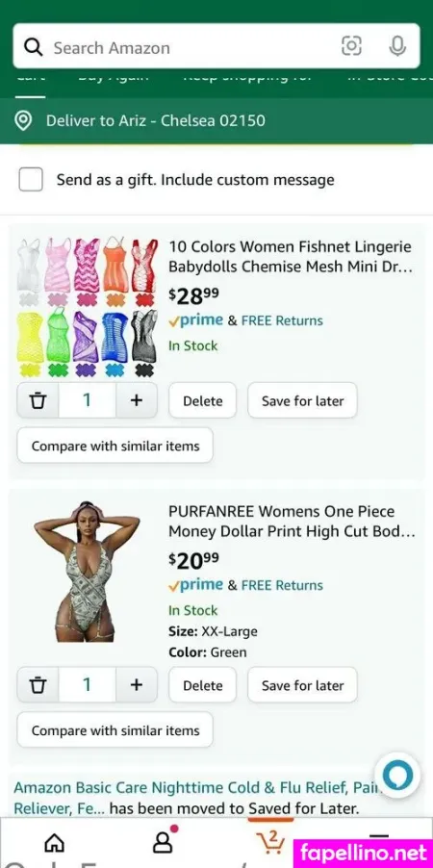Tap the delivery location pin icon
This screenshot has width=433, height=868.
23,120
